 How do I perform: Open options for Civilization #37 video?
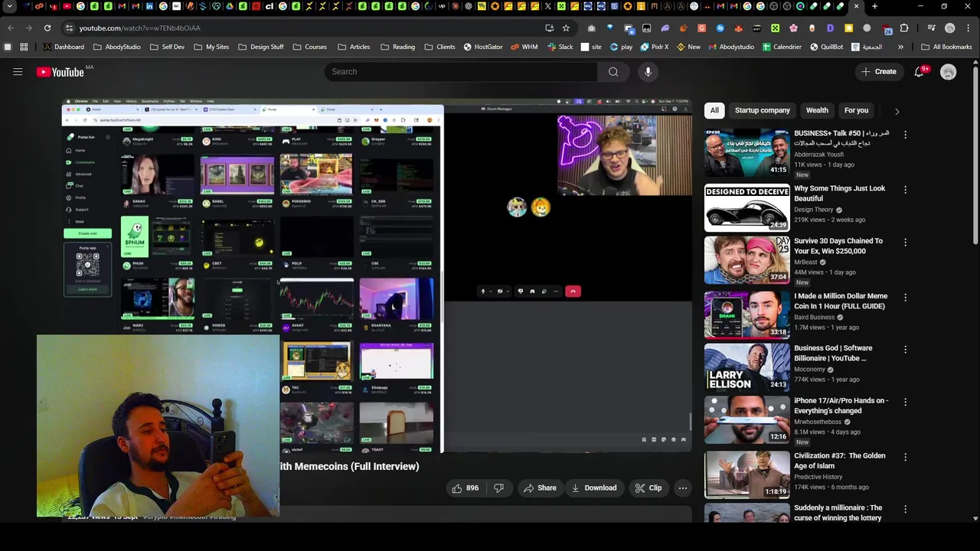point(905,457)
